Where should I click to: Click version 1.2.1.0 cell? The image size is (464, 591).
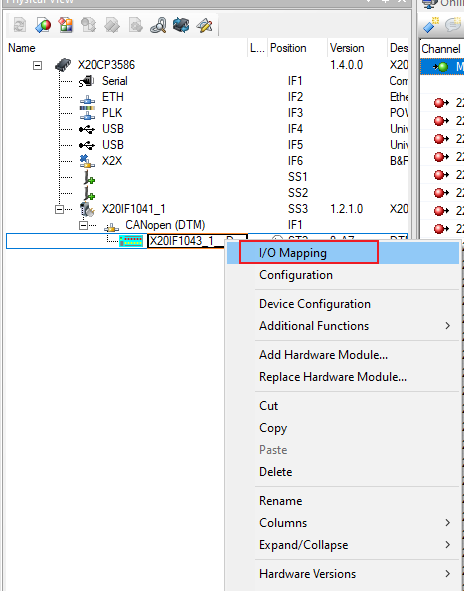[x=346, y=209]
